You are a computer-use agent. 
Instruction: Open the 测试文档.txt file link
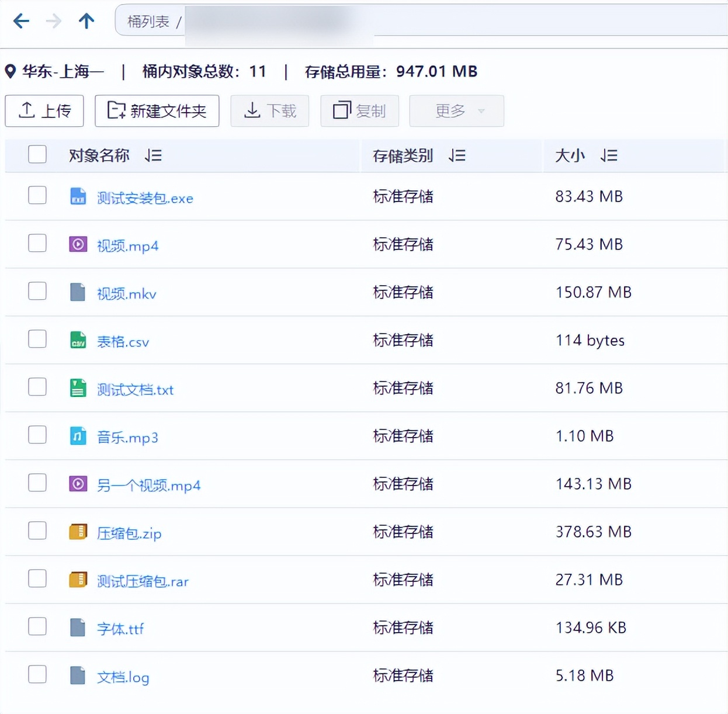pos(134,389)
